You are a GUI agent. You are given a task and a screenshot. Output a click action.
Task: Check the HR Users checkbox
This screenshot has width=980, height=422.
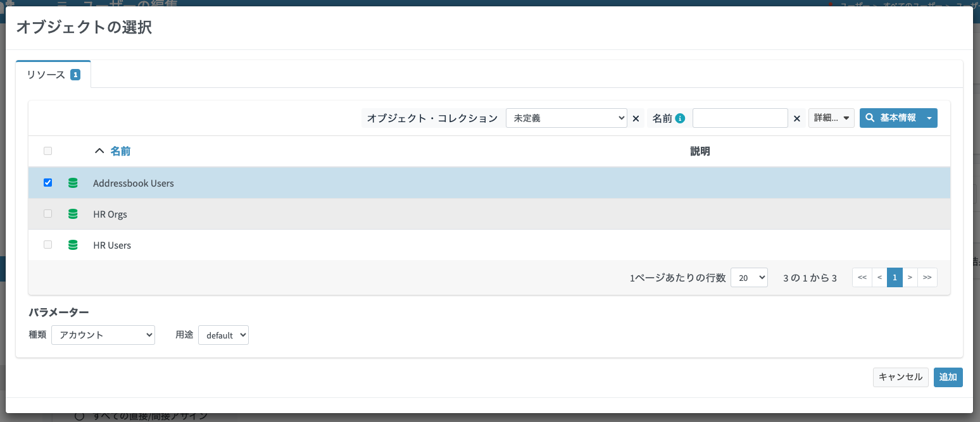point(47,244)
